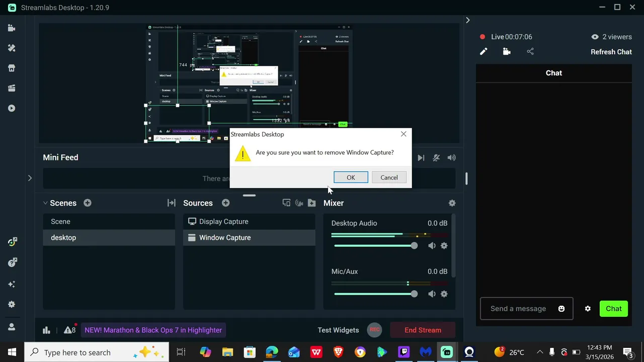
Task: Select the Display Capture source
Action: point(249,222)
